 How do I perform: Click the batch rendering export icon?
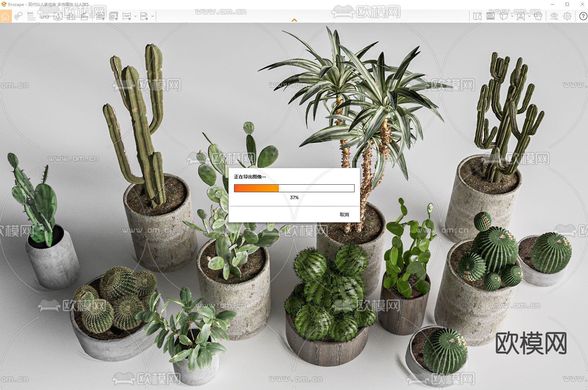point(114,16)
